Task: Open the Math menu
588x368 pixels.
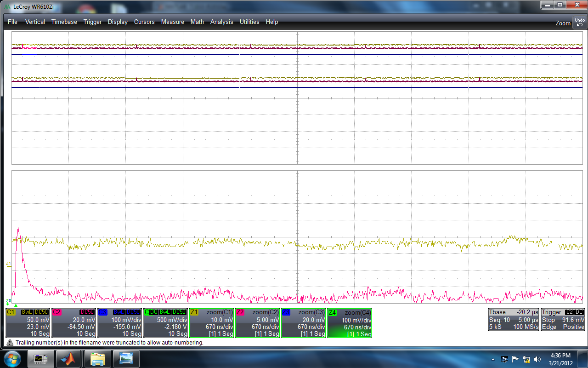Action: [x=197, y=22]
